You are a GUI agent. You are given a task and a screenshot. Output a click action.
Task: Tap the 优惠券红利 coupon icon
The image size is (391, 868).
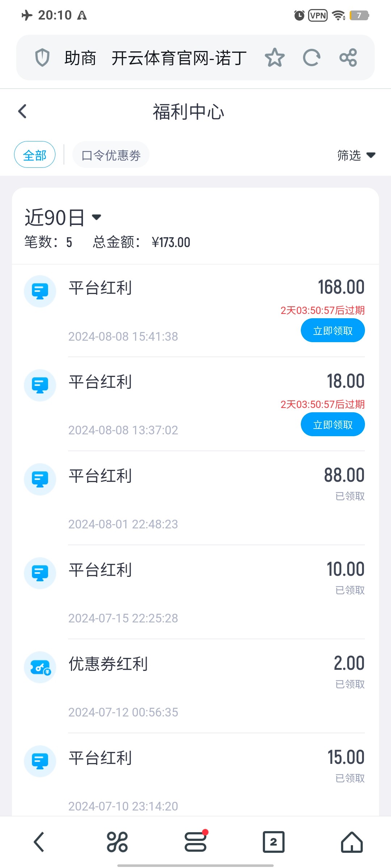40,667
